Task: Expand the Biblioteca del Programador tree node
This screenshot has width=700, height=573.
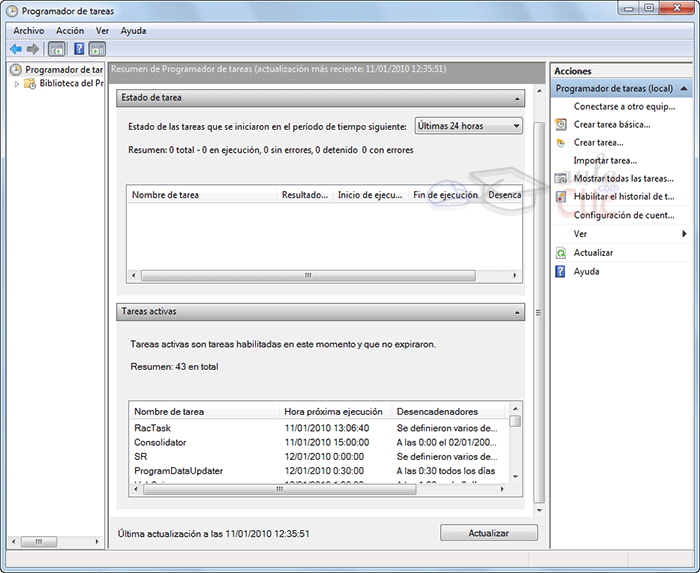Action: [17, 84]
